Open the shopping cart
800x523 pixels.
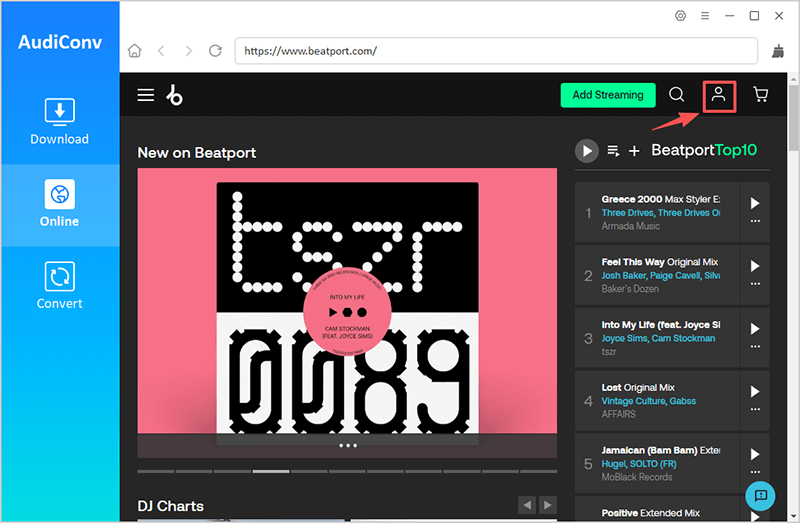761,94
